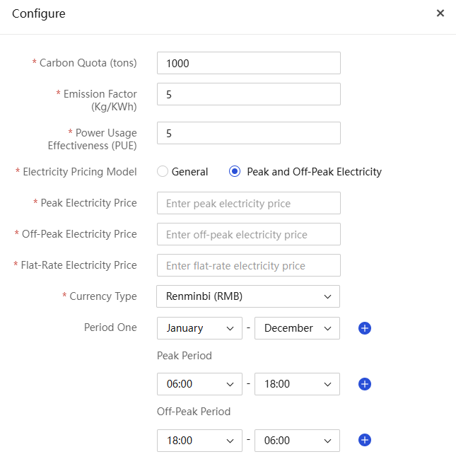This screenshot has height=476, width=456.
Task: Open the Currency Type dropdown
Action: tap(248, 296)
